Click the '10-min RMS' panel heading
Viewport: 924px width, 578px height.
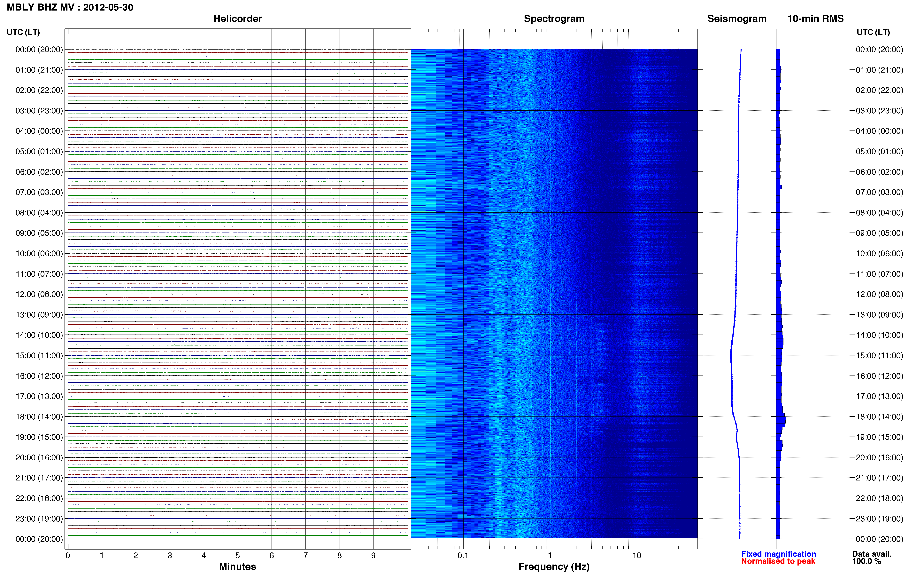pyautogui.click(x=816, y=19)
